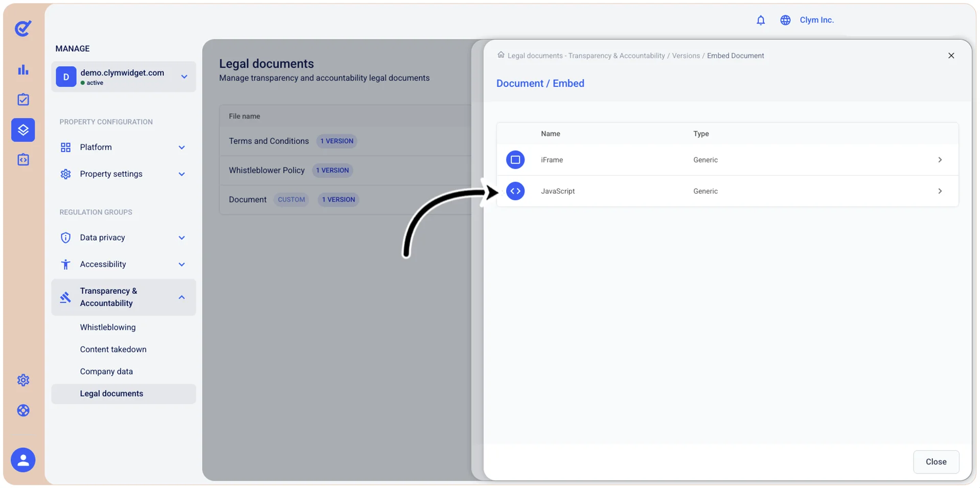Expand the Property settings section
Viewport: 980px width, 488px height.
tap(123, 174)
